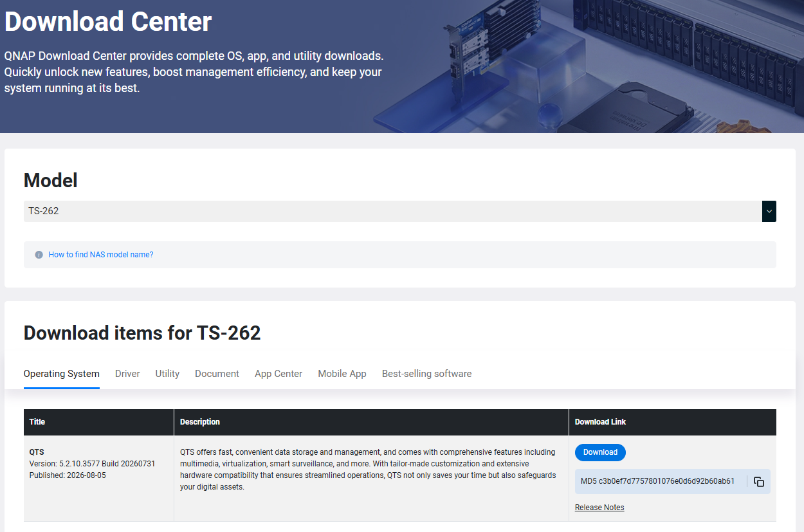
Task: Copy the MD5 checksum with the copy icon
Action: point(759,481)
